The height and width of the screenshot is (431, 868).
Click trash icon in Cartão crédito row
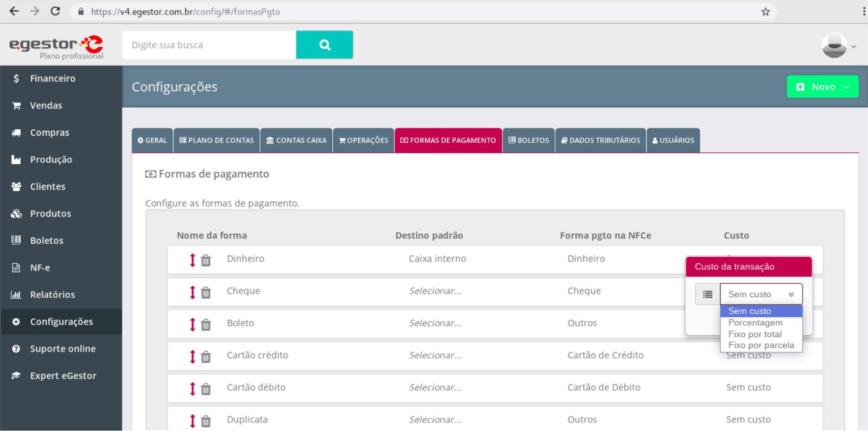point(206,357)
